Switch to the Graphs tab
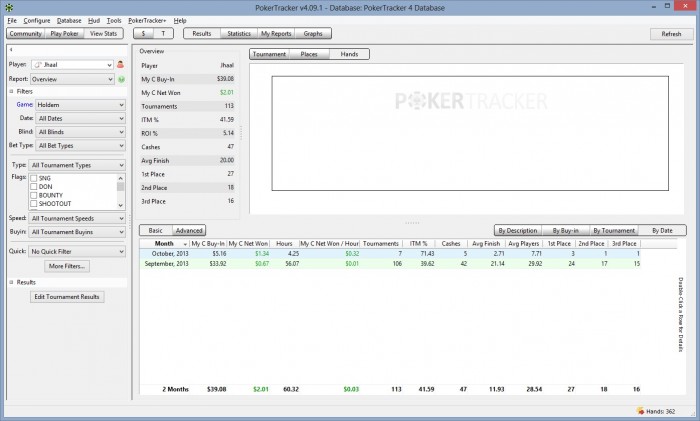The width and height of the screenshot is (700, 421). click(313, 33)
